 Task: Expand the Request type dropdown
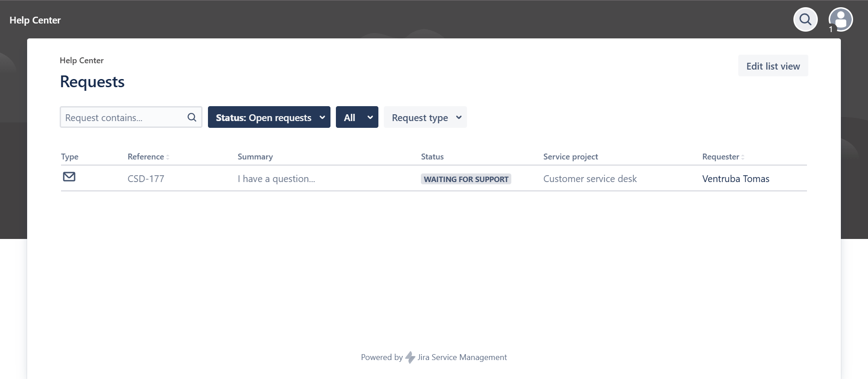tap(425, 117)
